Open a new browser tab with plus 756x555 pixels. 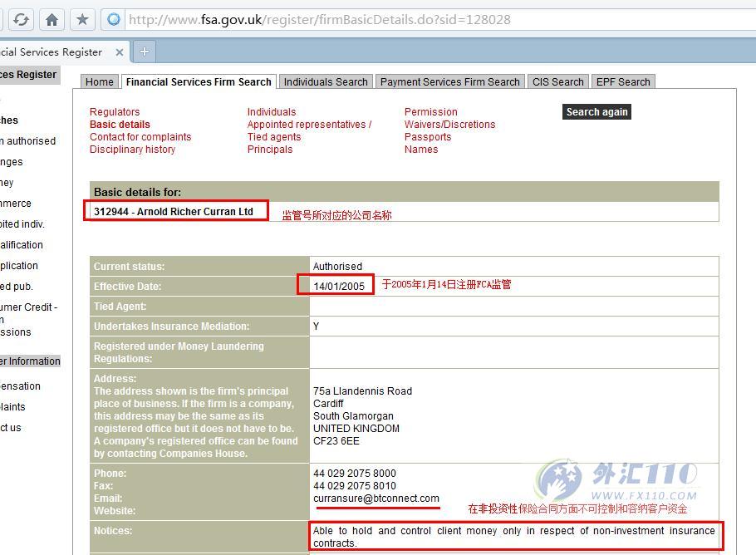pyautogui.click(x=145, y=52)
